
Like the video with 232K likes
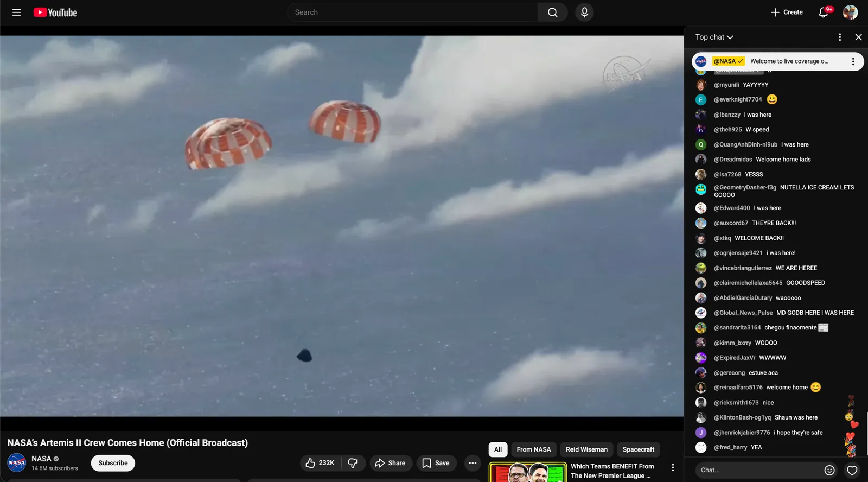tap(320, 463)
